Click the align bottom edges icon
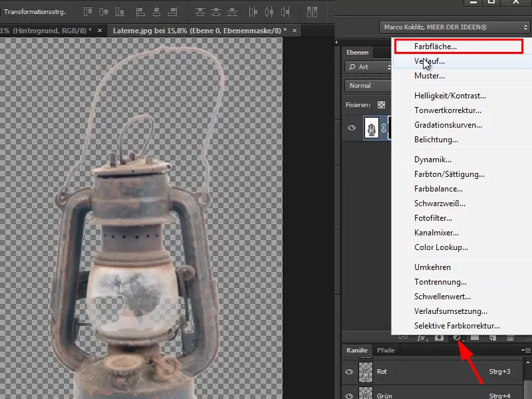532x399 pixels. coord(120,12)
